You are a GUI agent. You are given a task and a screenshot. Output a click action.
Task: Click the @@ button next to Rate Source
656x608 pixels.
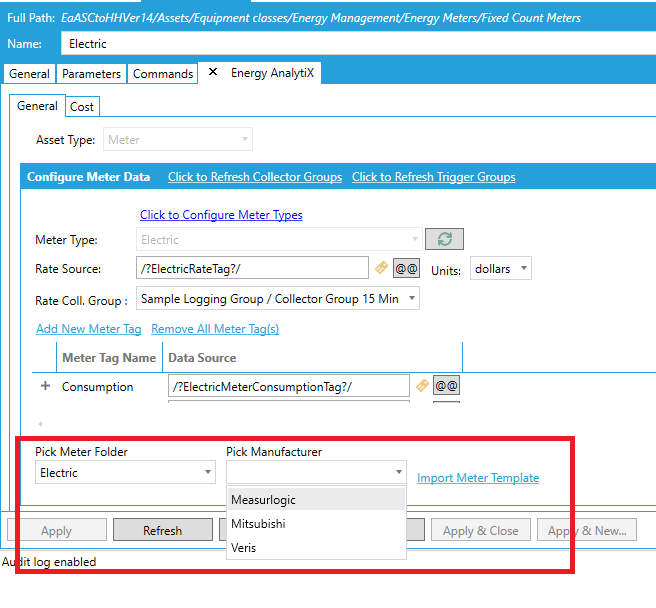coord(405,269)
